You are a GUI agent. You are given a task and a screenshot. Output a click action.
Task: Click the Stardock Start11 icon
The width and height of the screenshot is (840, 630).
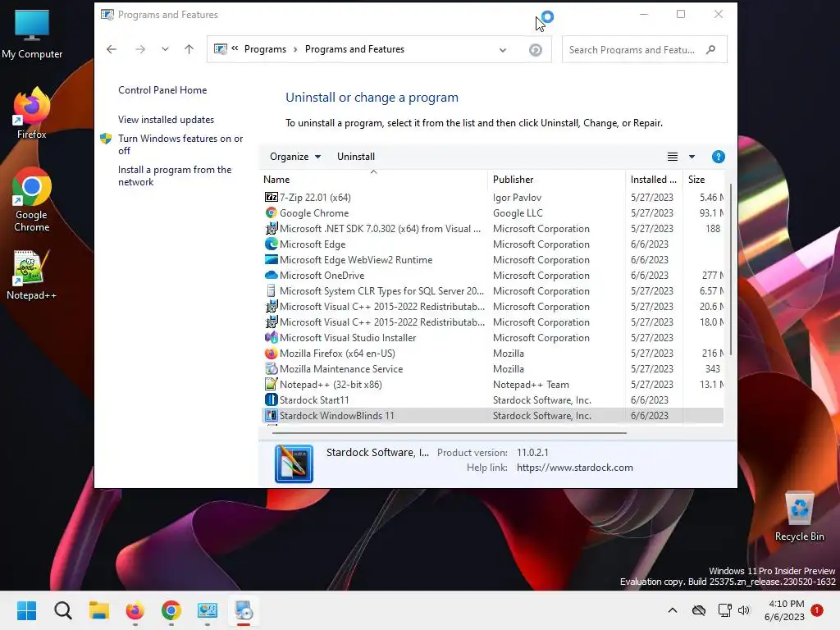coord(271,399)
